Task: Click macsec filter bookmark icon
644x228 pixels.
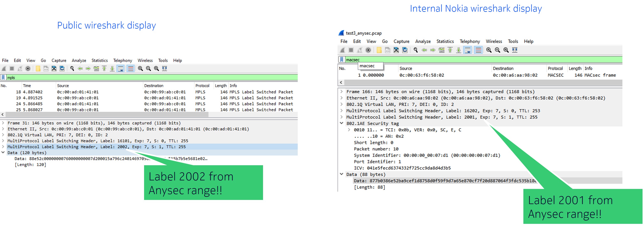Action: pos(342,60)
